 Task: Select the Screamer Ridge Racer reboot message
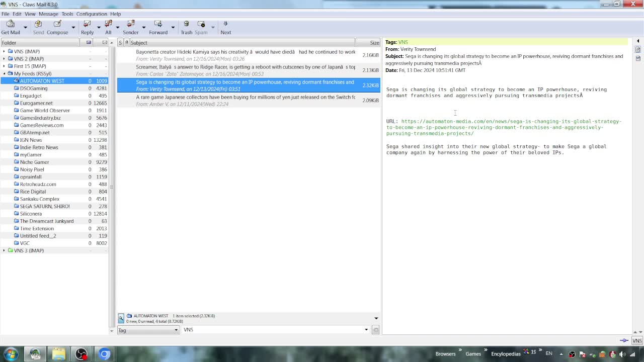click(249, 70)
